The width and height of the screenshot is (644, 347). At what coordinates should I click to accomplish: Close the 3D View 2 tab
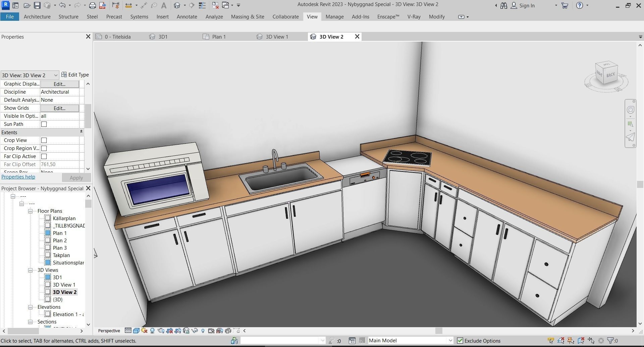(x=357, y=37)
